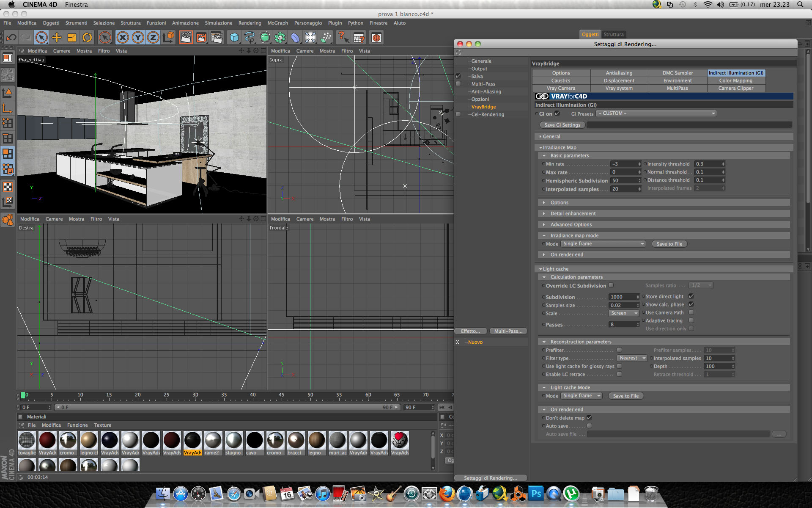Switch to the Color Mapping tab
Image resolution: width=812 pixels, height=508 pixels.
(x=735, y=80)
